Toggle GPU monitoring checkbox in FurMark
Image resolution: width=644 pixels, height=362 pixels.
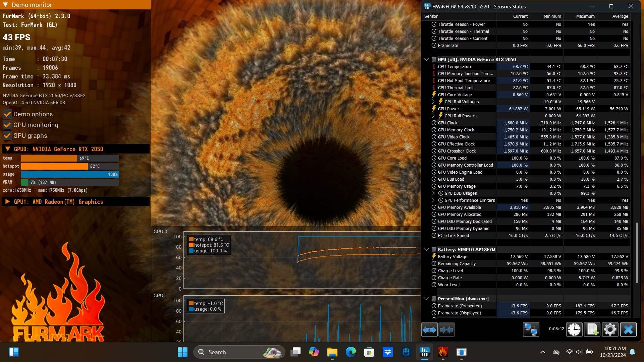click(x=7, y=125)
